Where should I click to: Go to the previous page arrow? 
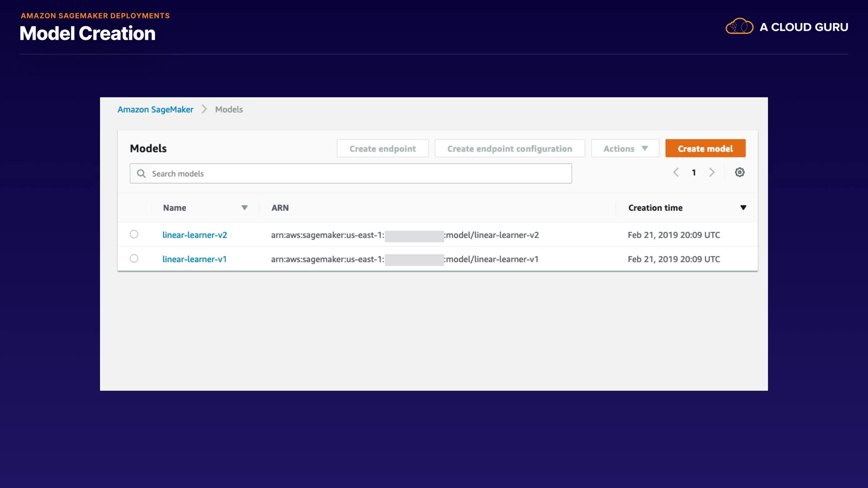[676, 172]
